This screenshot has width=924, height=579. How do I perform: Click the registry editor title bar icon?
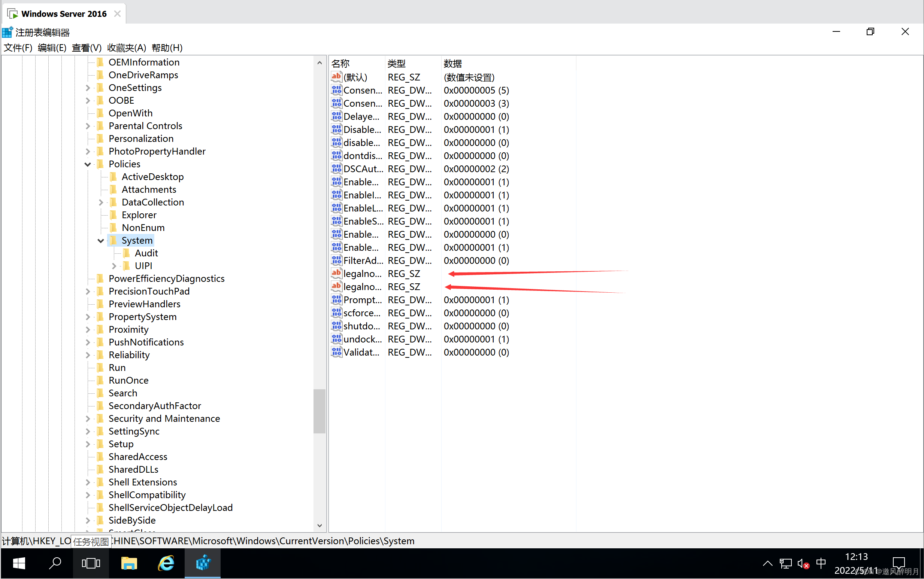tap(7, 32)
